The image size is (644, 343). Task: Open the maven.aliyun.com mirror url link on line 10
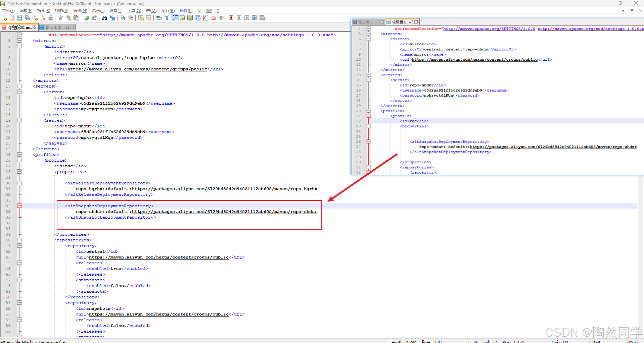coord(137,69)
